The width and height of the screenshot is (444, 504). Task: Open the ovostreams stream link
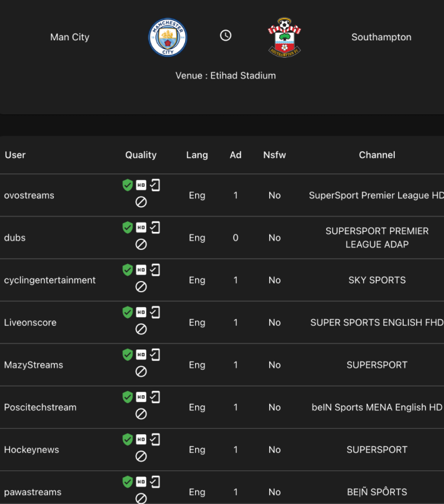[x=29, y=196]
